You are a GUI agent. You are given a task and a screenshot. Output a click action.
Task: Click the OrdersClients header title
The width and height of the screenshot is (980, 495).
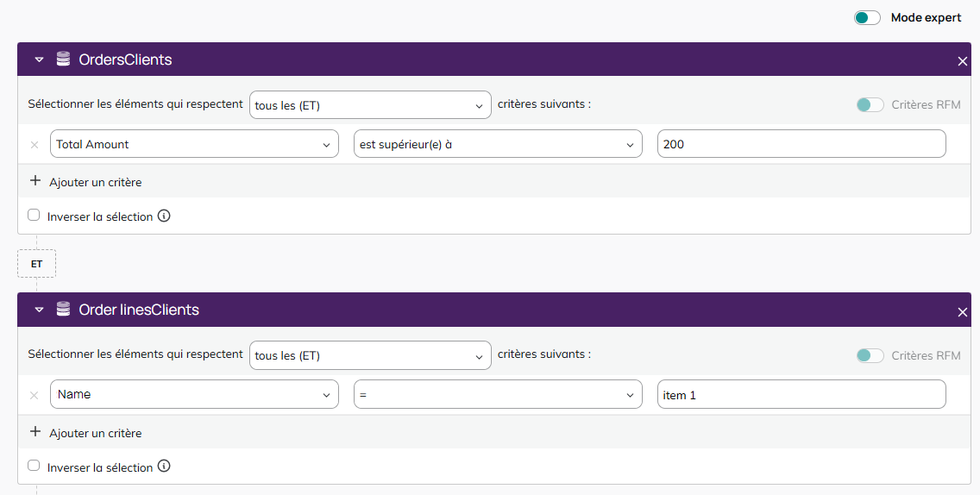[x=125, y=60]
